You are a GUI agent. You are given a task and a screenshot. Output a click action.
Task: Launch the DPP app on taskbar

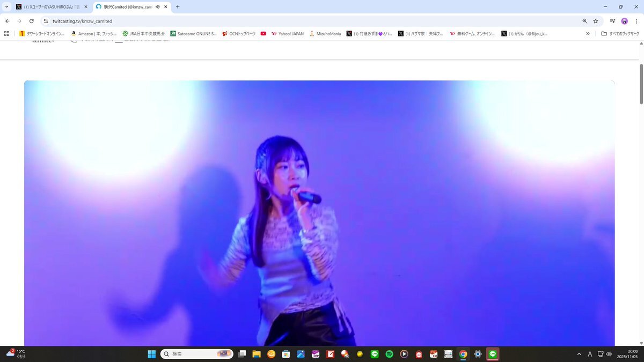(x=316, y=354)
